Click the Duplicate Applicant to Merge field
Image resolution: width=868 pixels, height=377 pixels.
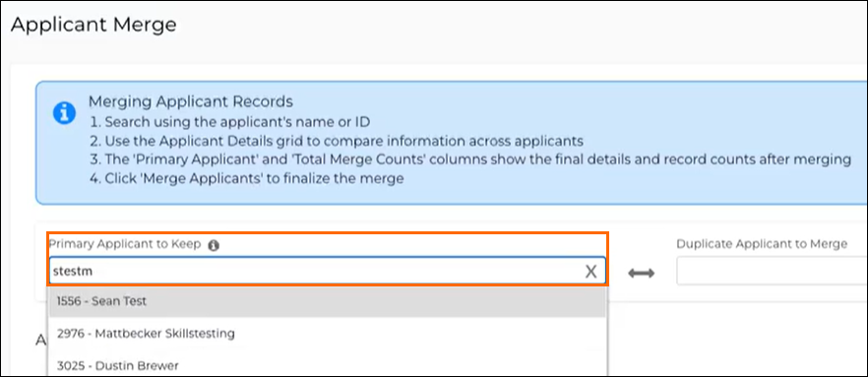(x=772, y=272)
